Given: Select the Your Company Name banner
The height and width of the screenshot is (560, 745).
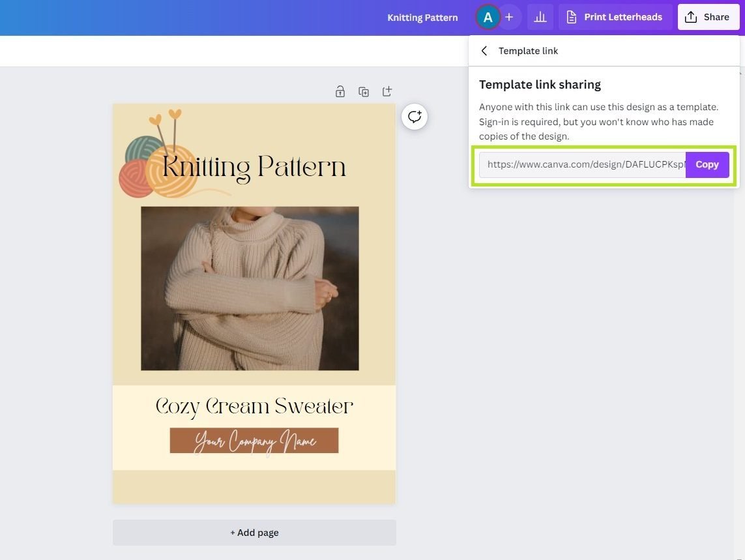Looking at the screenshot, I should click(x=254, y=440).
